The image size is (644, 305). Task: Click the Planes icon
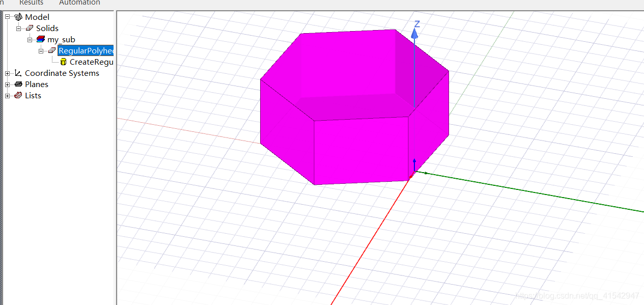(18, 84)
